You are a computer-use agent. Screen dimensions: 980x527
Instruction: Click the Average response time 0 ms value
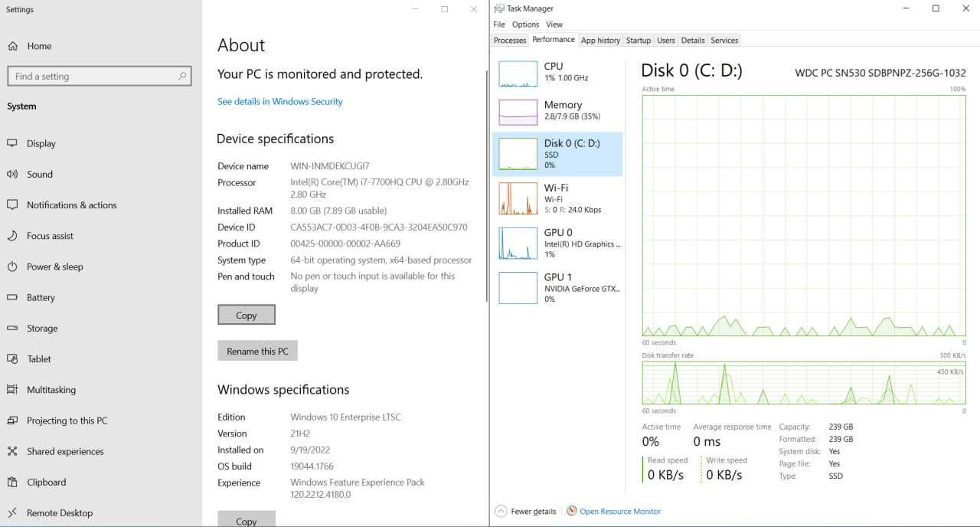707,441
